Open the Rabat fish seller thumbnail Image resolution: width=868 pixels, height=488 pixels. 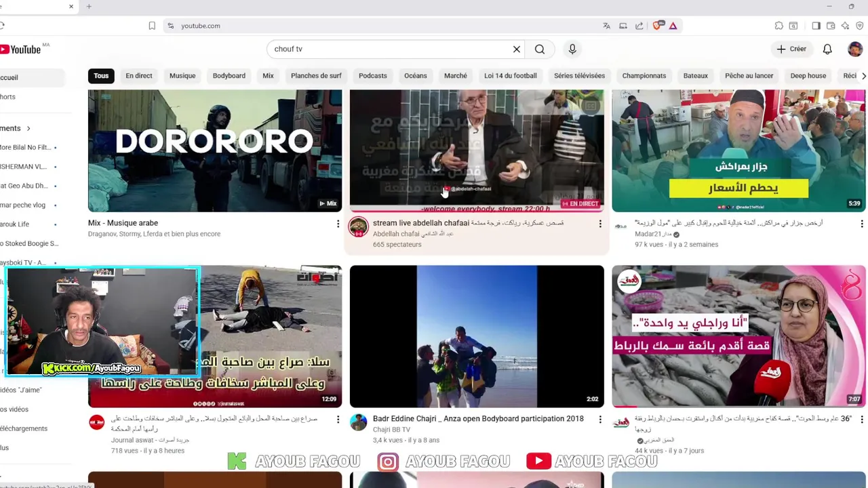point(738,336)
